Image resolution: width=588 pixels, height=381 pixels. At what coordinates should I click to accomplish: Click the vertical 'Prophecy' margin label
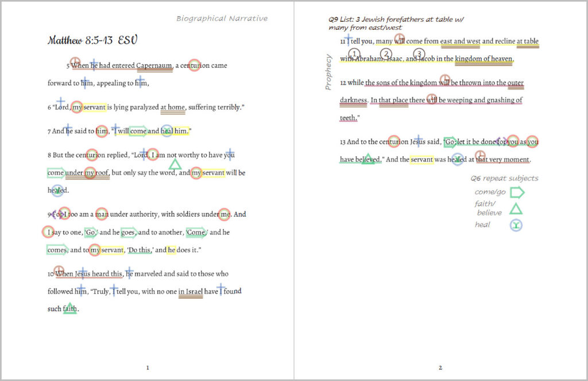click(x=328, y=72)
